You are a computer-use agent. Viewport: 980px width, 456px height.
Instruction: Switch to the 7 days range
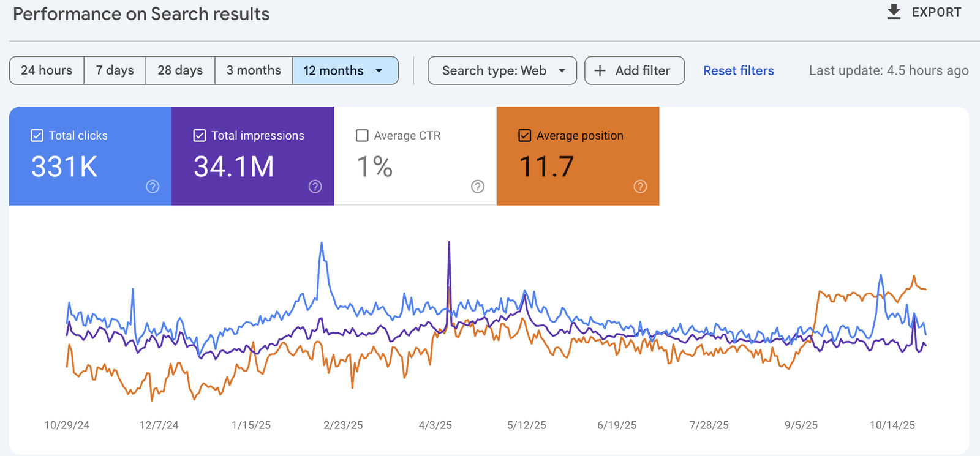(115, 71)
